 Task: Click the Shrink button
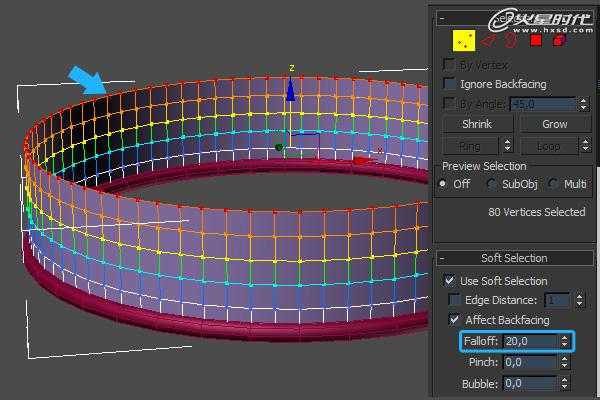477,124
